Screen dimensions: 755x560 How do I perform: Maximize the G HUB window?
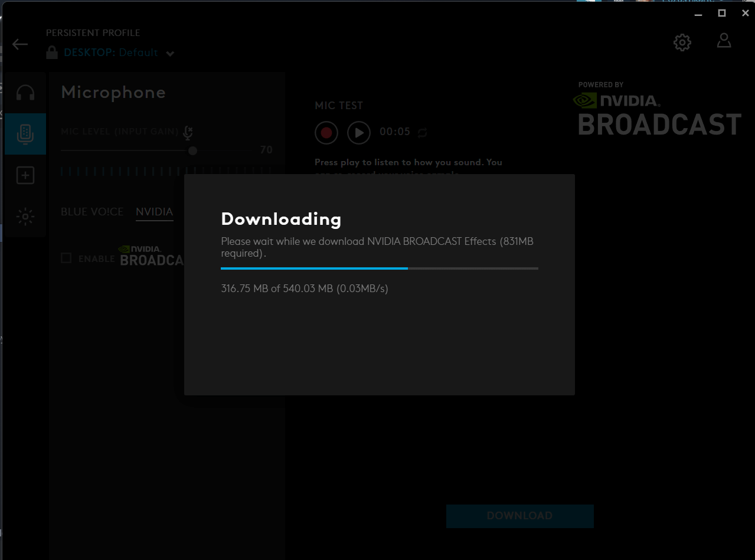(x=721, y=13)
